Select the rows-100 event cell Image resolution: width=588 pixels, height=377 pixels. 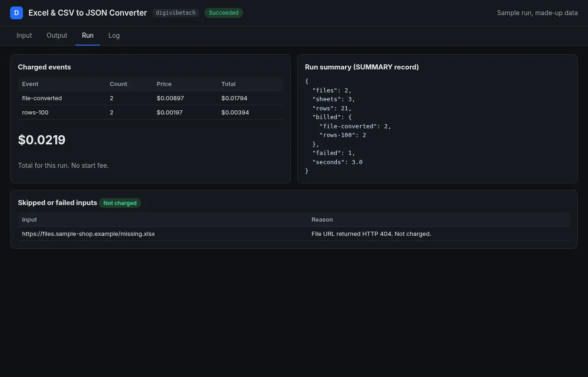coord(35,113)
